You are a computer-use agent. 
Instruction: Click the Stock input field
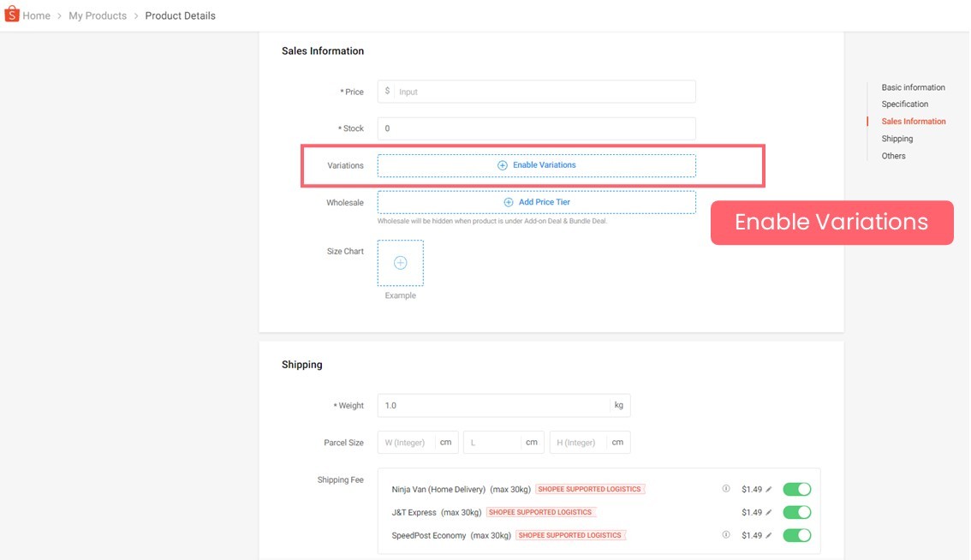click(x=536, y=128)
